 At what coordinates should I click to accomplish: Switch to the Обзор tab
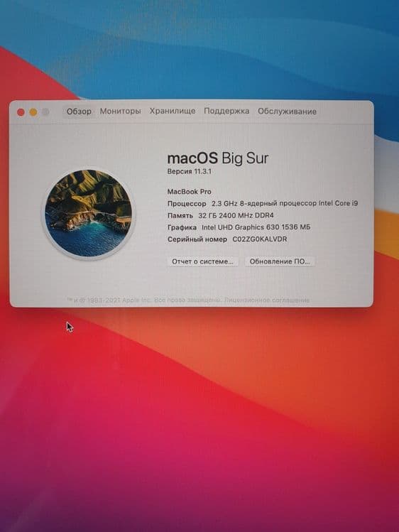coord(79,112)
